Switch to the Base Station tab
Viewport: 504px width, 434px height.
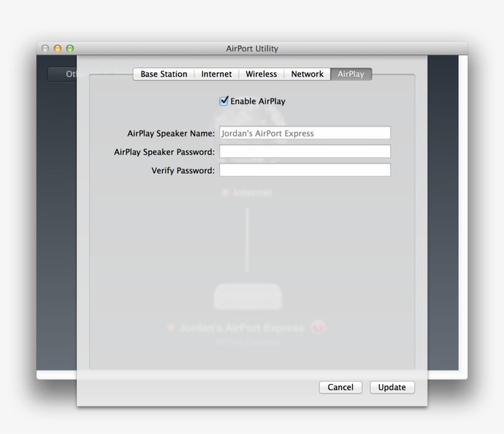click(163, 74)
